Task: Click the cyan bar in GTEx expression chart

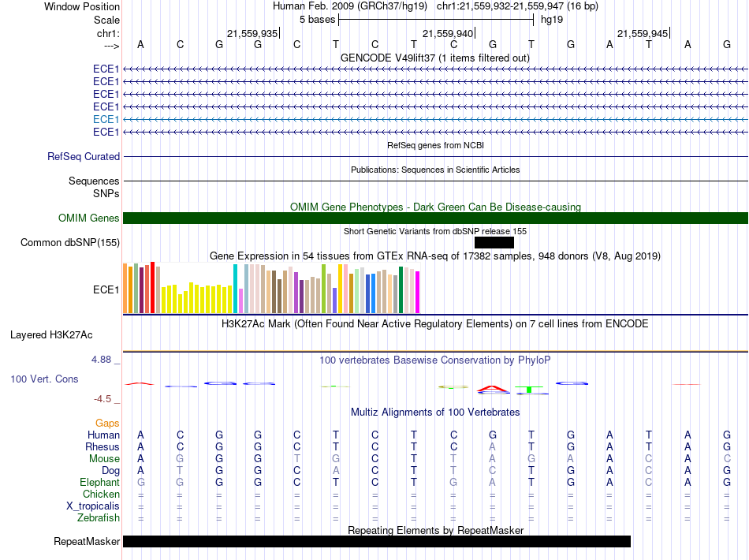Action: click(236, 289)
